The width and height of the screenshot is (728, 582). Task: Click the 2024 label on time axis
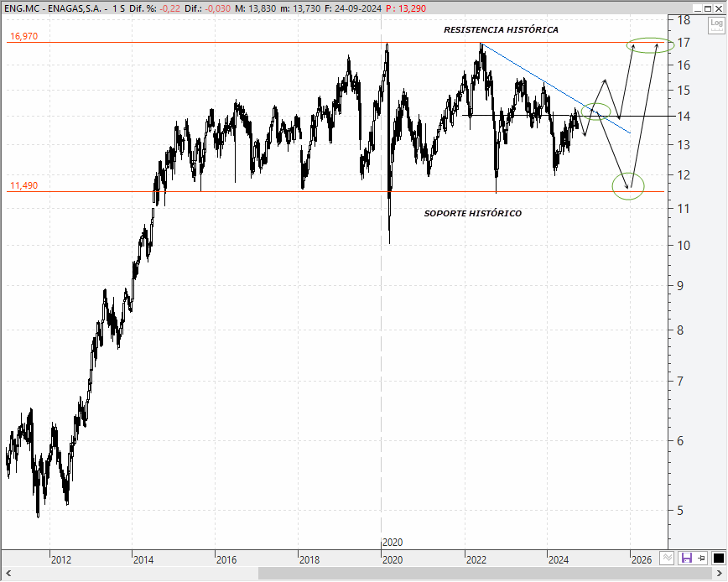pos(559,559)
